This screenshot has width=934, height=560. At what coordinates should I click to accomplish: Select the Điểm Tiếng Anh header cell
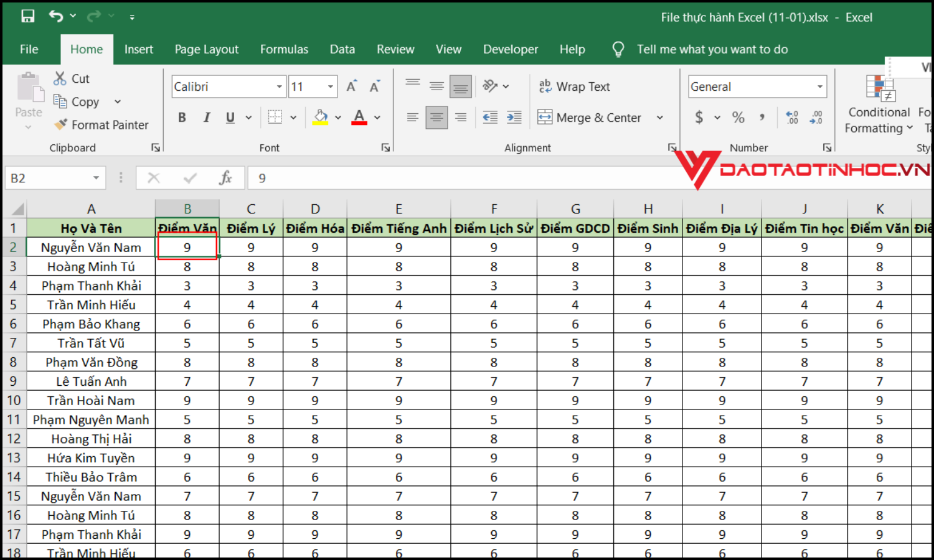399,228
